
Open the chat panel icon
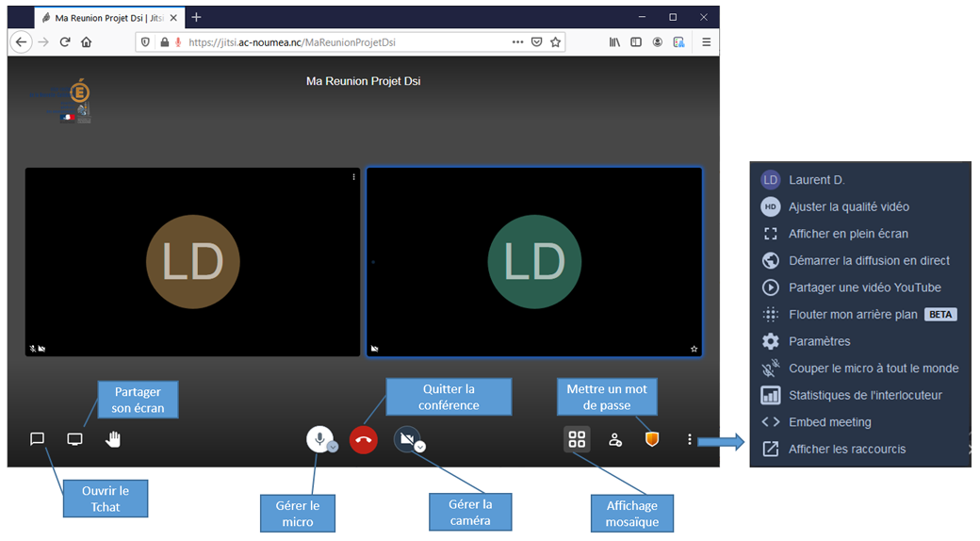pos(38,439)
